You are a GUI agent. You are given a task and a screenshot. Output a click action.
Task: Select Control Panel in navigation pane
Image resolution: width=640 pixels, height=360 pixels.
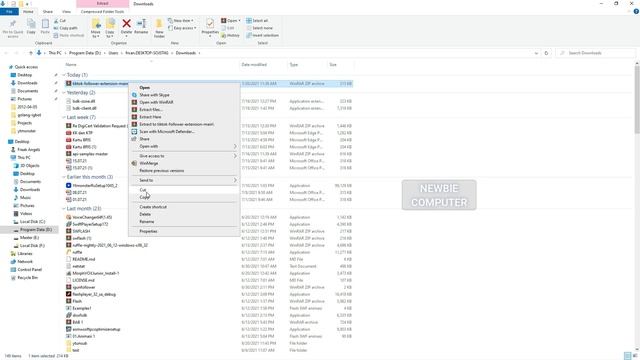pos(29,270)
